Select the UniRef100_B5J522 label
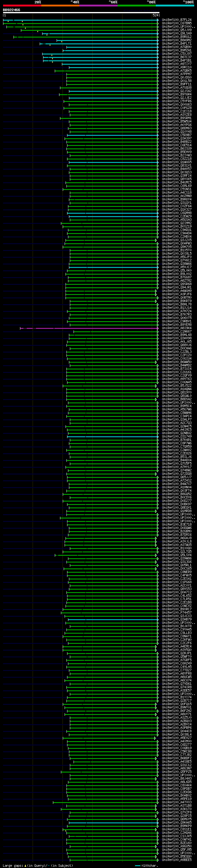The width and height of the screenshot is (197, 868). click(176, 386)
